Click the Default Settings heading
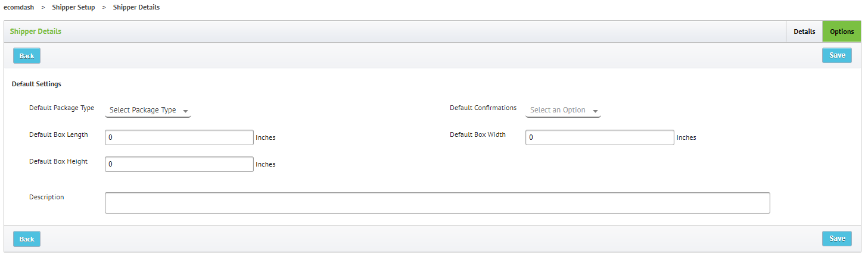The height and width of the screenshot is (260, 868). click(x=36, y=84)
